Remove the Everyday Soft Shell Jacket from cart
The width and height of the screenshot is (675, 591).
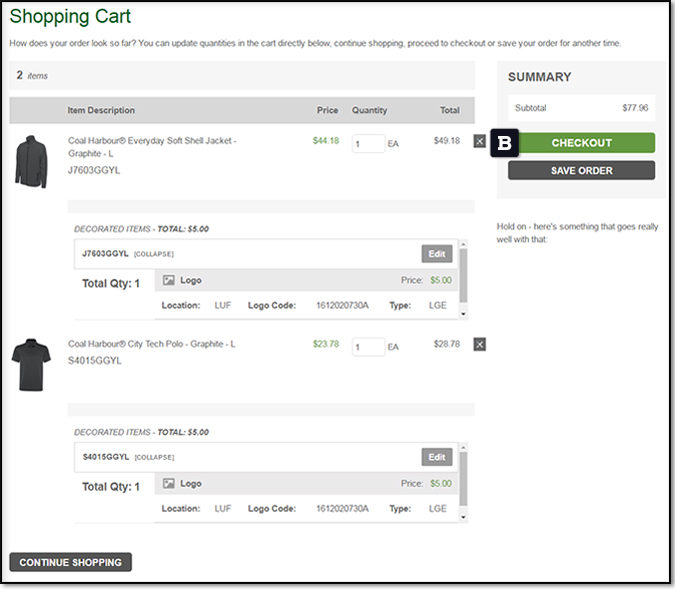point(479,142)
